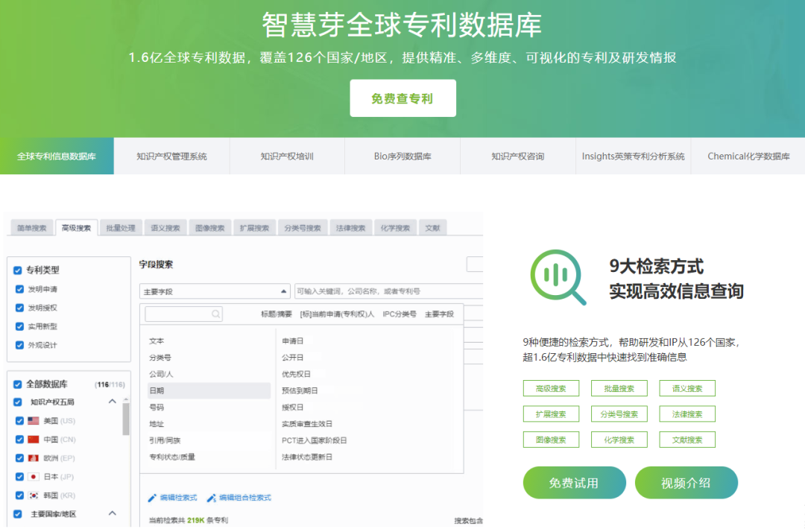Toggle the 主要国家/地区 checkbox
805x532 pixels.
[17, 513]
